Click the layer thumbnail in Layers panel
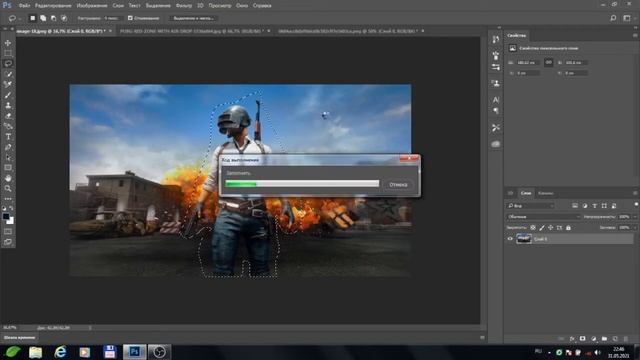The width and height of the screenshot is (640, 360). [524, 239]
